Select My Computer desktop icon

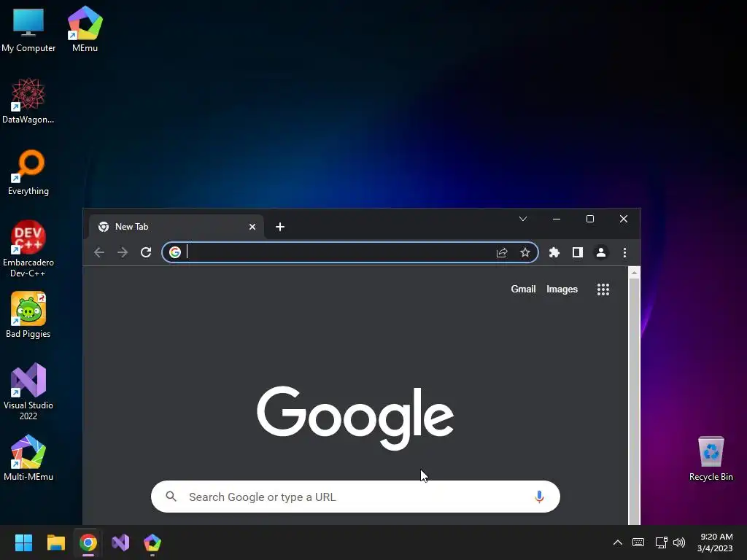point(28,29)
